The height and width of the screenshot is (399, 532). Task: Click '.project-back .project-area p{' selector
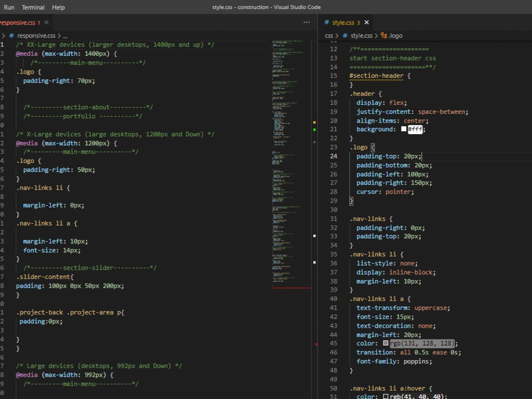pos(70,312)
